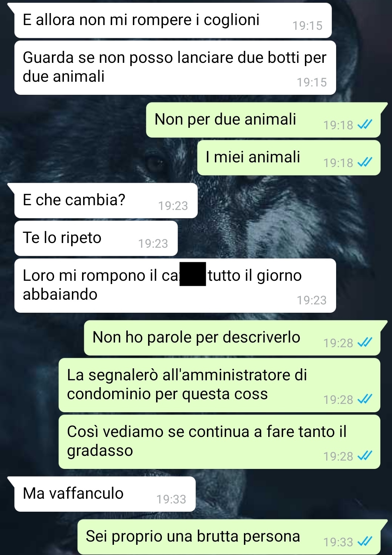Tap the 19:15 time on the first message

(x=307, y=26)
